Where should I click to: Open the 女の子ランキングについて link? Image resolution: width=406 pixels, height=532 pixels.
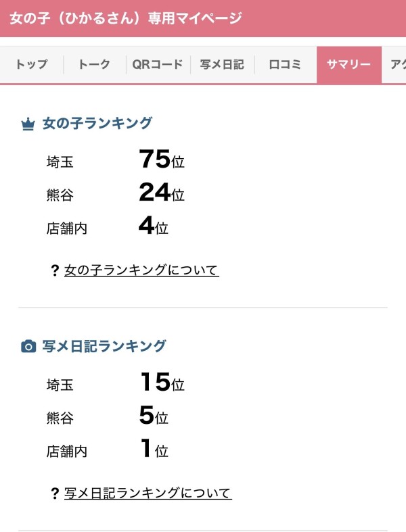(141, 270)
